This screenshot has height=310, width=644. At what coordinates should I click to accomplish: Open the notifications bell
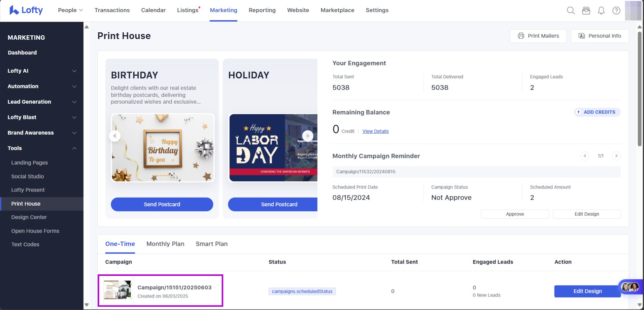pyautogui.click(x=601, y=10)
